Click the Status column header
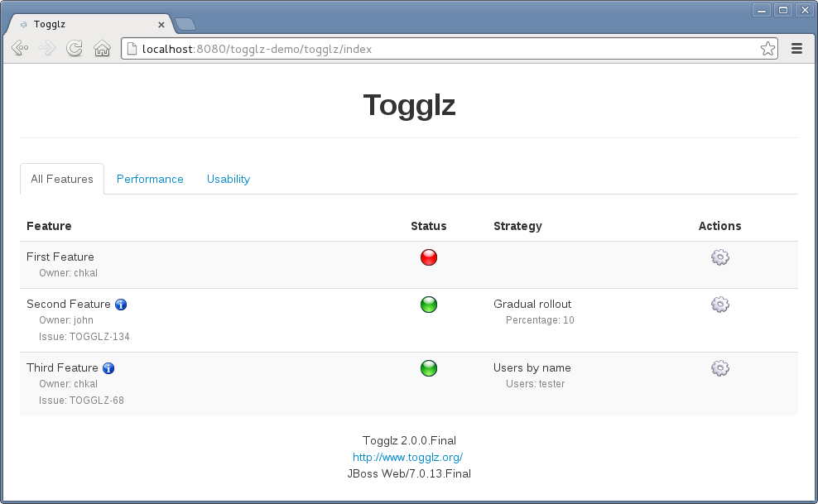Screen dimensions: 818x504 [x=429, y=226]
